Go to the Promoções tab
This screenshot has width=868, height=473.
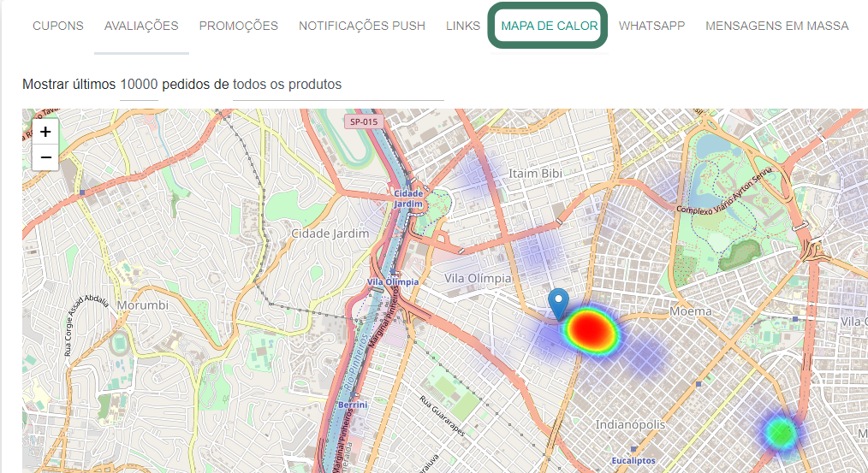pos(238,26)
